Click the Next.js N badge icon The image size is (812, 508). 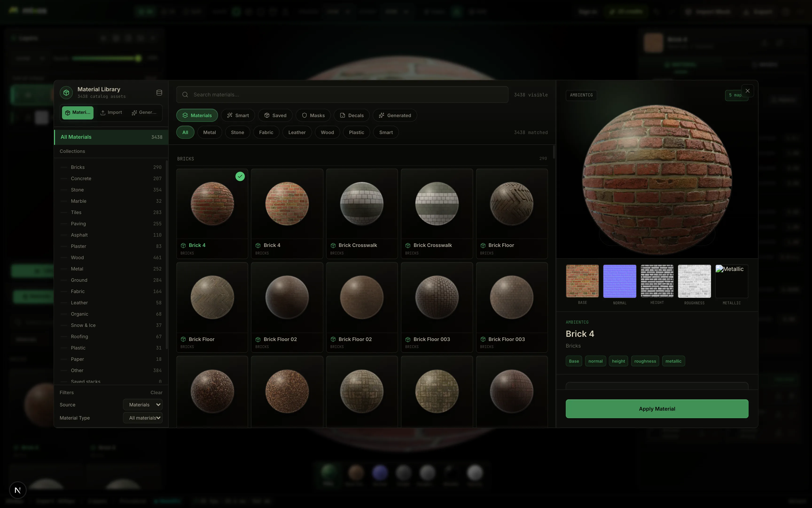tap(18, 490)
